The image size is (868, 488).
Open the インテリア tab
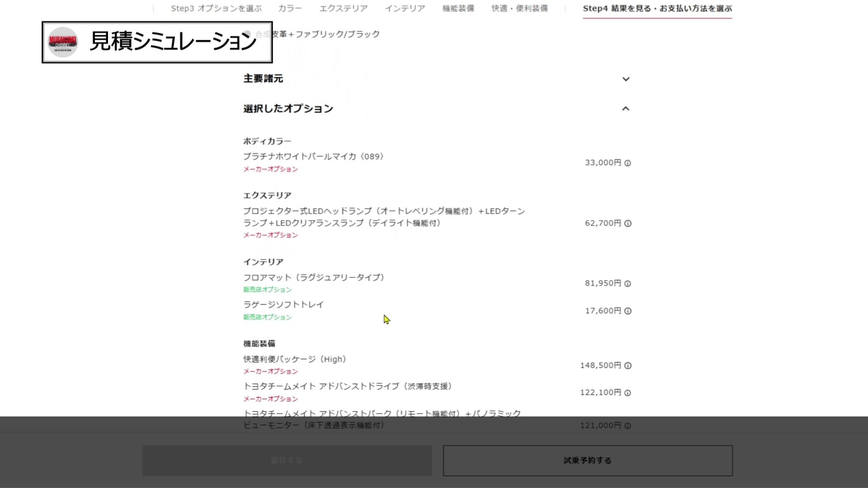(405, 9)
